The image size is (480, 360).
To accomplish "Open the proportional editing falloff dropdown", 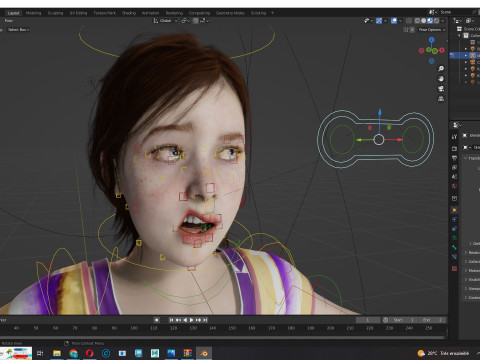I will coord(205,21).
